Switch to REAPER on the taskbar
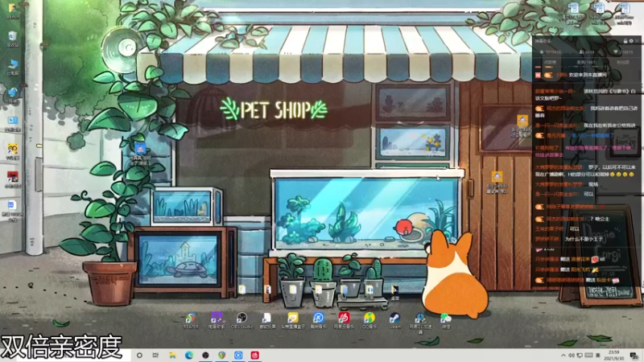 click(x=222, y=355)
